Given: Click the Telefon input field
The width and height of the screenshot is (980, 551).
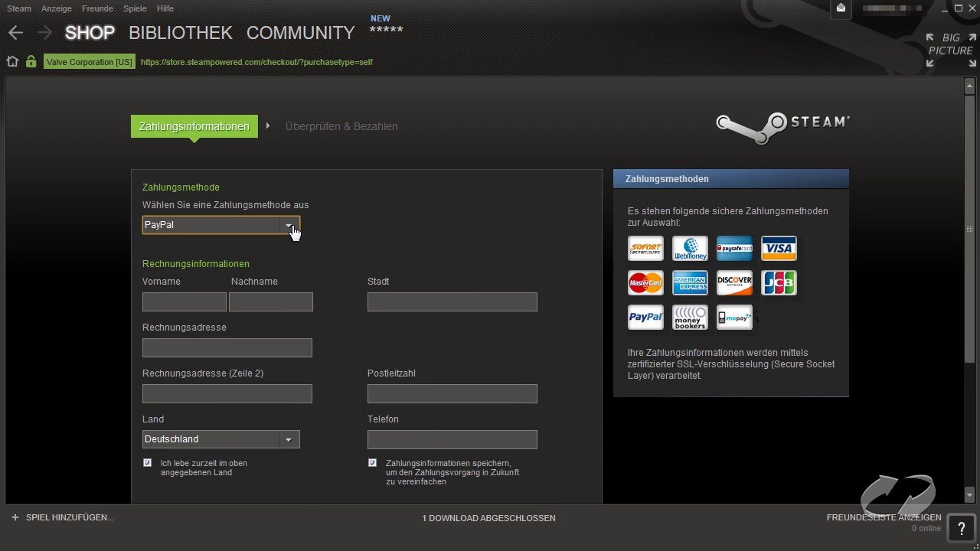Looking at the screenshot, I should pyautogui.click(x=452, y=439).
